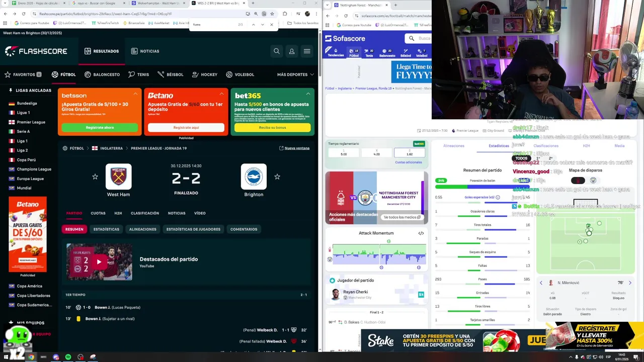This screenshot has height=362, width=644.
Task: Open Chrome extensions puzzle icon
Action: point(285,14)
